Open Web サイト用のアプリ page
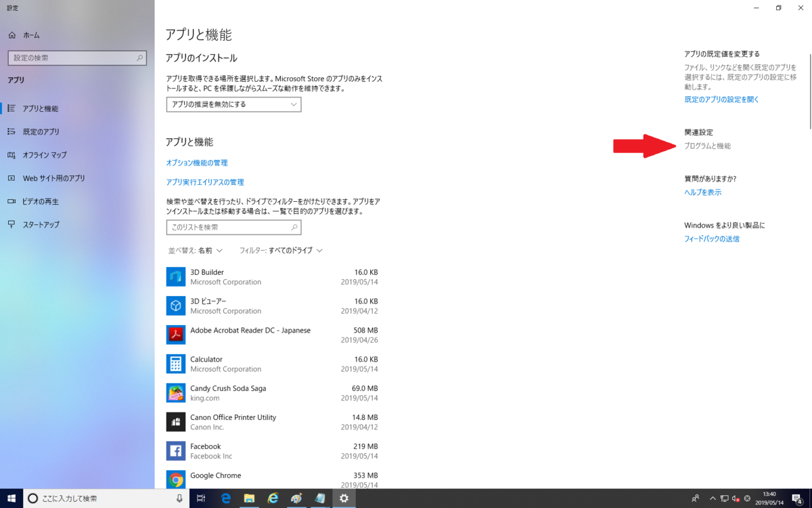The height and width of the screenshot is (508, 812). pyautogui.click(x=53, y=178)
